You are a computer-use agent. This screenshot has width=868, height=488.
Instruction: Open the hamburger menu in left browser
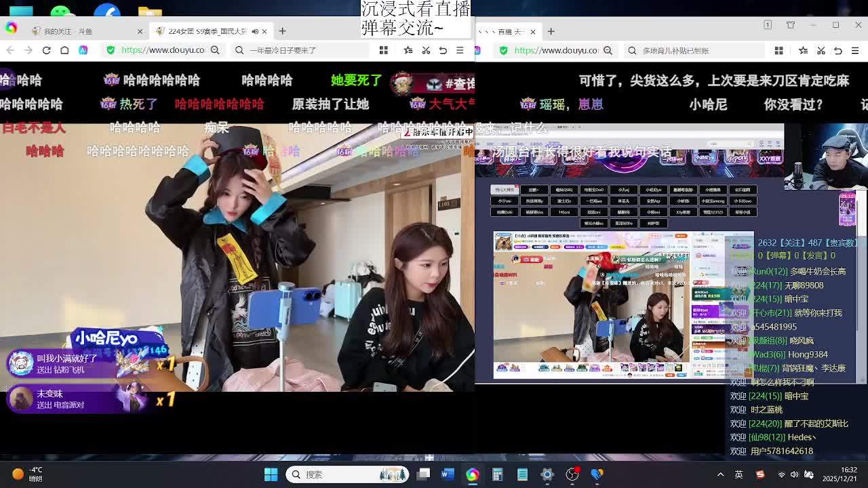coord(460,50)
